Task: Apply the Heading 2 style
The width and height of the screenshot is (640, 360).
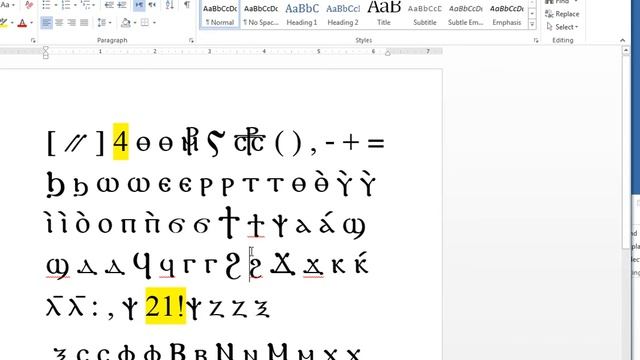Action: [343, 15]
